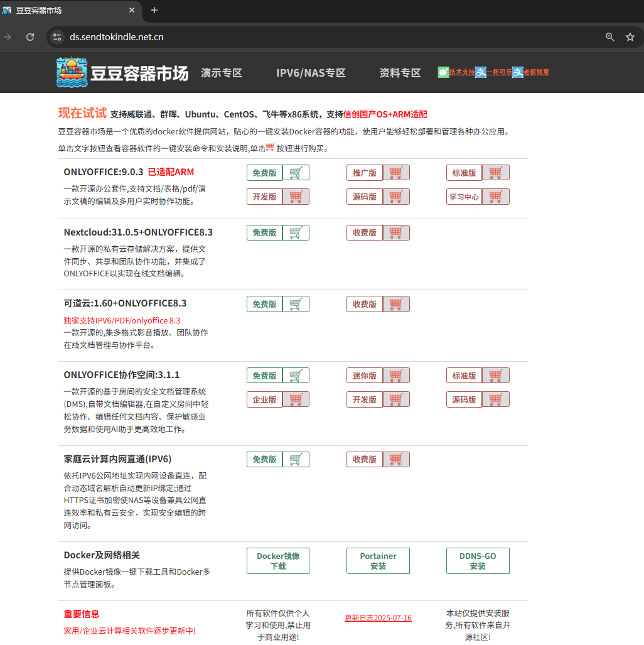Open the browser zoom magnifier icon
This screenshot has width=644, height=645.
click(610, 37)
